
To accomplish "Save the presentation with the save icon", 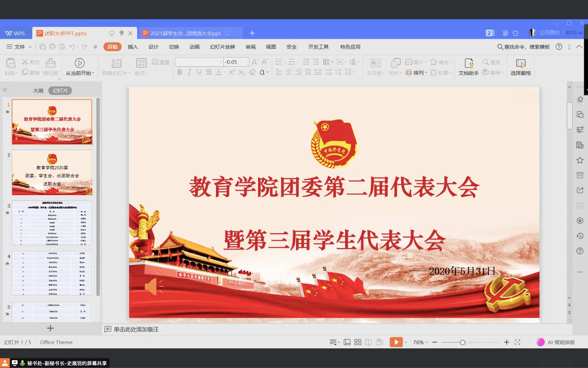I will coord(42,47).
